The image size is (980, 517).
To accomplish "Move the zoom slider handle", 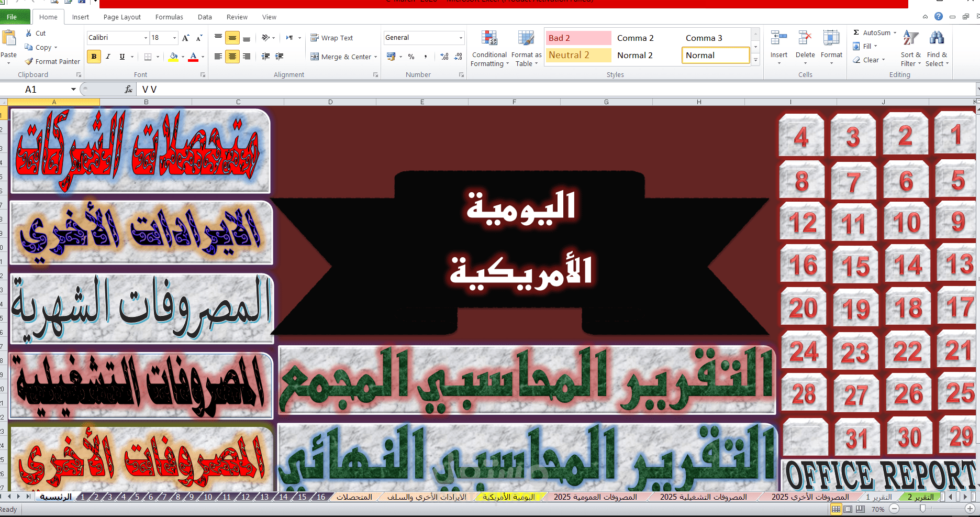I will tap(922, 509).
